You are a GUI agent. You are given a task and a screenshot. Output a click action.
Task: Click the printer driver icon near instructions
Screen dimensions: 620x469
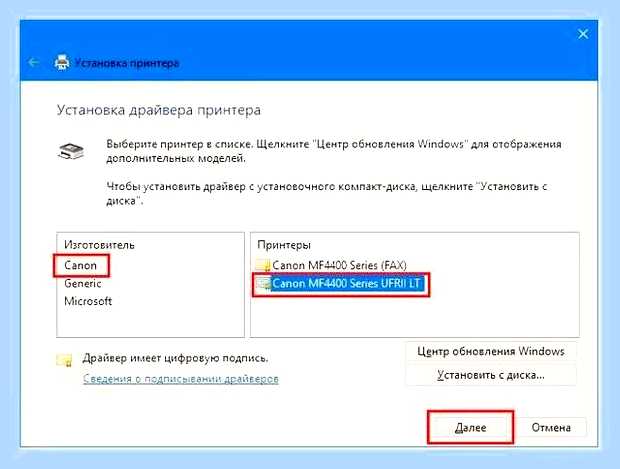pos(71,151)
